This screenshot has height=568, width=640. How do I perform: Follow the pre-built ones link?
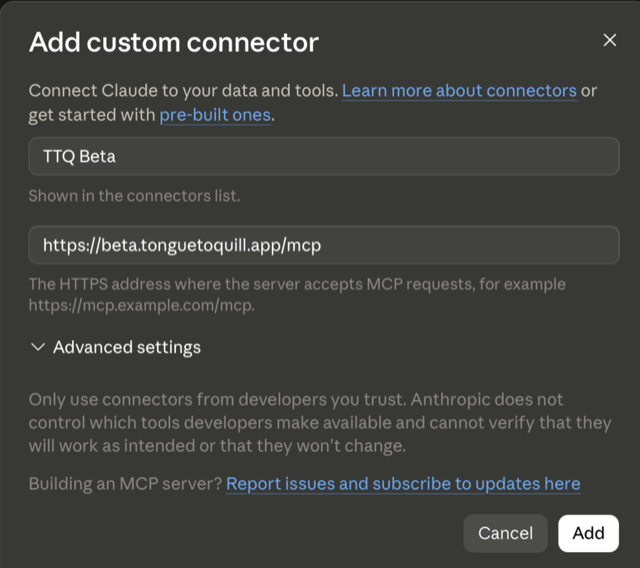(x=215, y=115)
